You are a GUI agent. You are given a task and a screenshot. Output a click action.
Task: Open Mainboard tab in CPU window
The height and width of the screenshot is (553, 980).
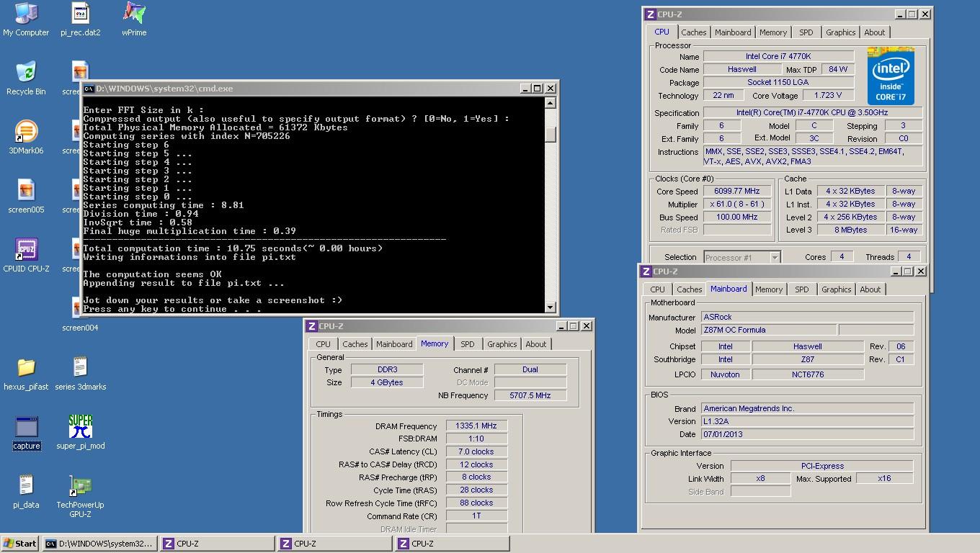tap(733, 32)
